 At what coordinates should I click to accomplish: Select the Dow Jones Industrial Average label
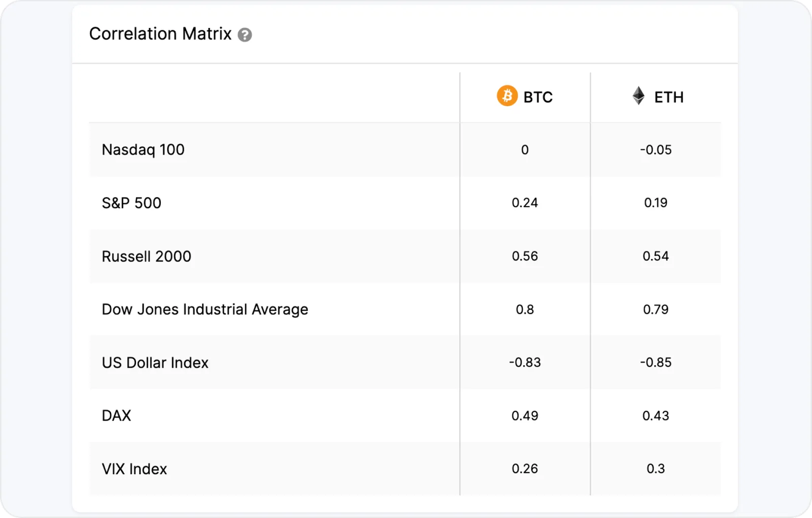coord(205,309)
